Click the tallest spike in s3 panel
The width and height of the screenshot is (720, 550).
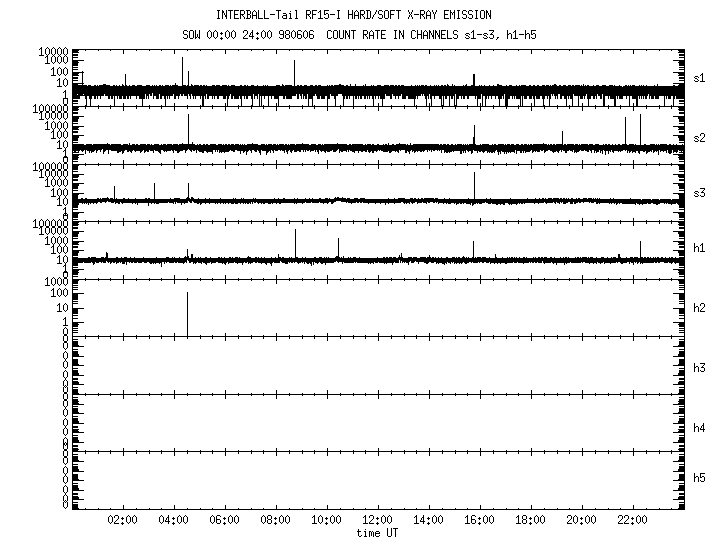point(474,185)
